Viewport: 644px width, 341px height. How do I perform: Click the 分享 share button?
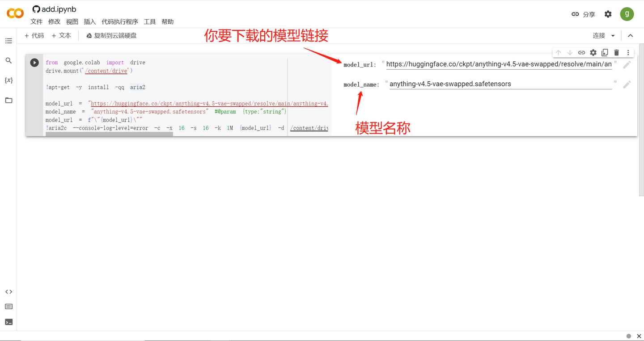584,14
